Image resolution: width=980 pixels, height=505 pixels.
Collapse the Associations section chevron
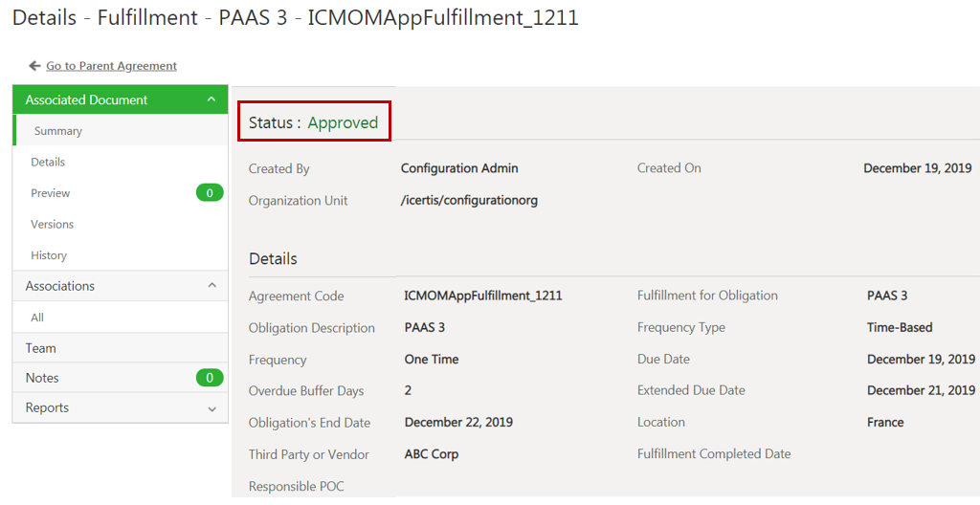point(212,286)
